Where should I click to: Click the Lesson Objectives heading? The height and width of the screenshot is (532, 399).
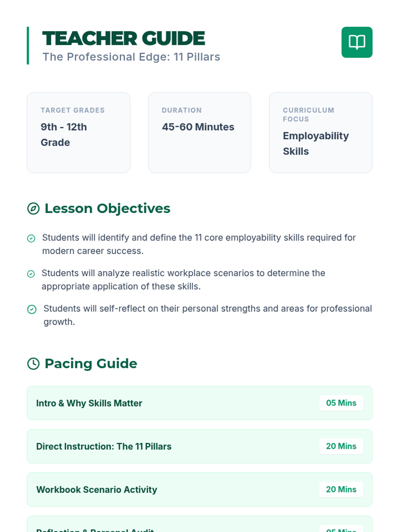click(107, 208)
